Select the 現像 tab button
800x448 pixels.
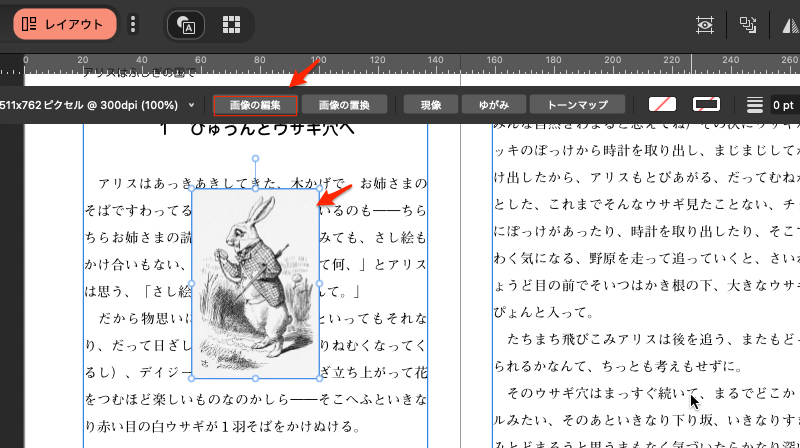click(x=431, y=105)
